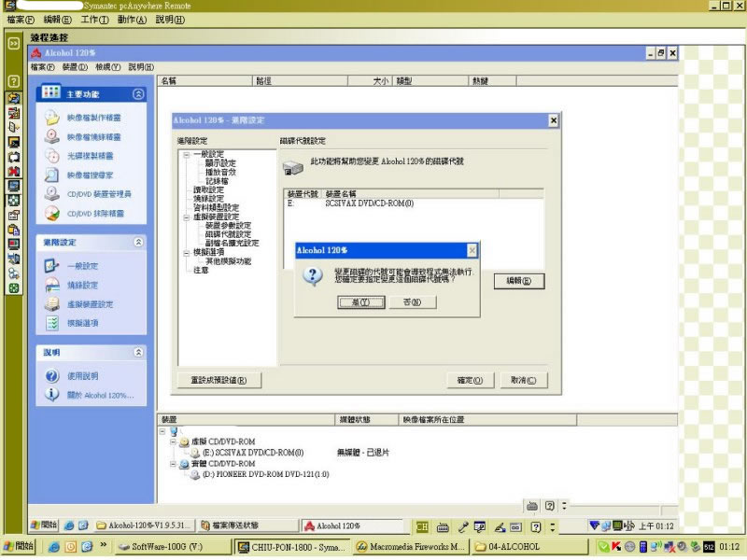Open SoftWare-100G (V:) from local taskbar
This screenshot has width=747, height=560.
tap(173, 547)
